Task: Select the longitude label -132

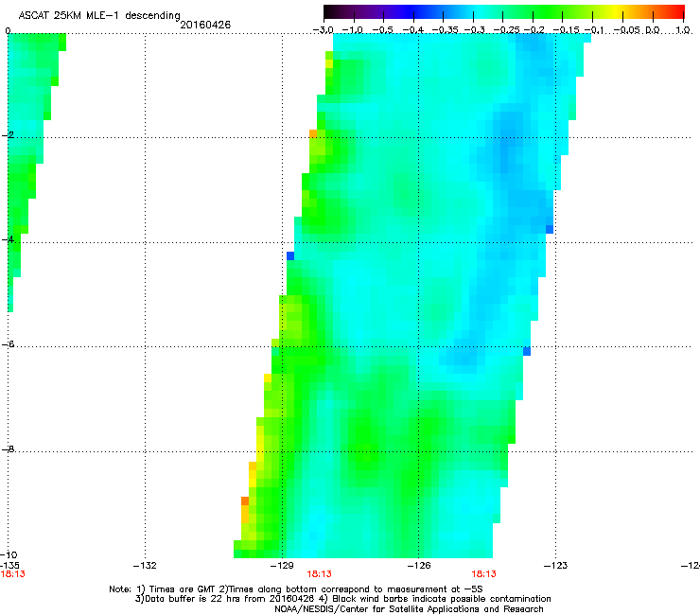Action: [145, 566]
